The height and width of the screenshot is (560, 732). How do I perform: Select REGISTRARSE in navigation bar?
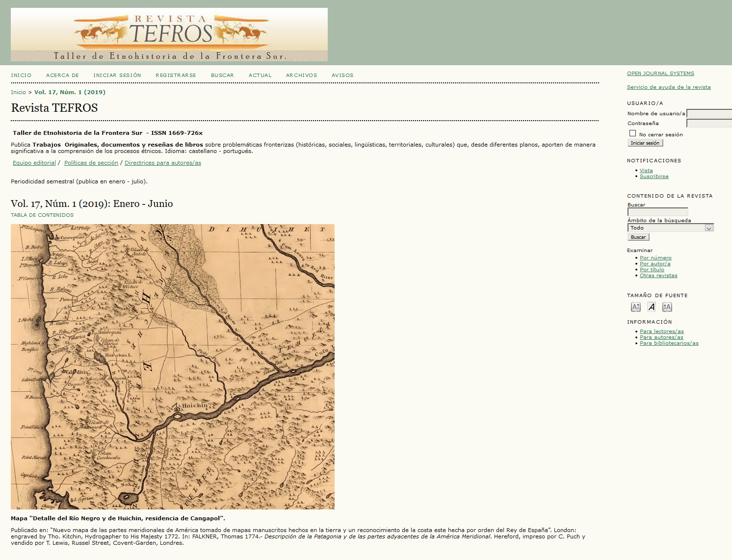coord(176,76)
